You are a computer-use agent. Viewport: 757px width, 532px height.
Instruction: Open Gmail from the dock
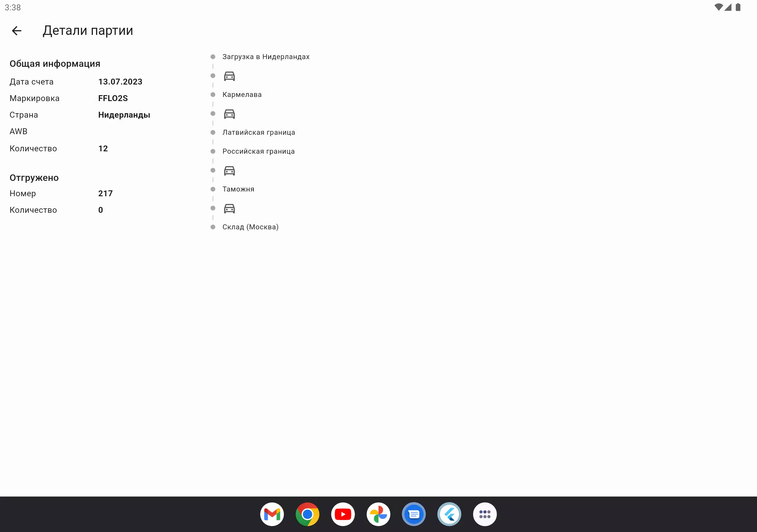272,514
